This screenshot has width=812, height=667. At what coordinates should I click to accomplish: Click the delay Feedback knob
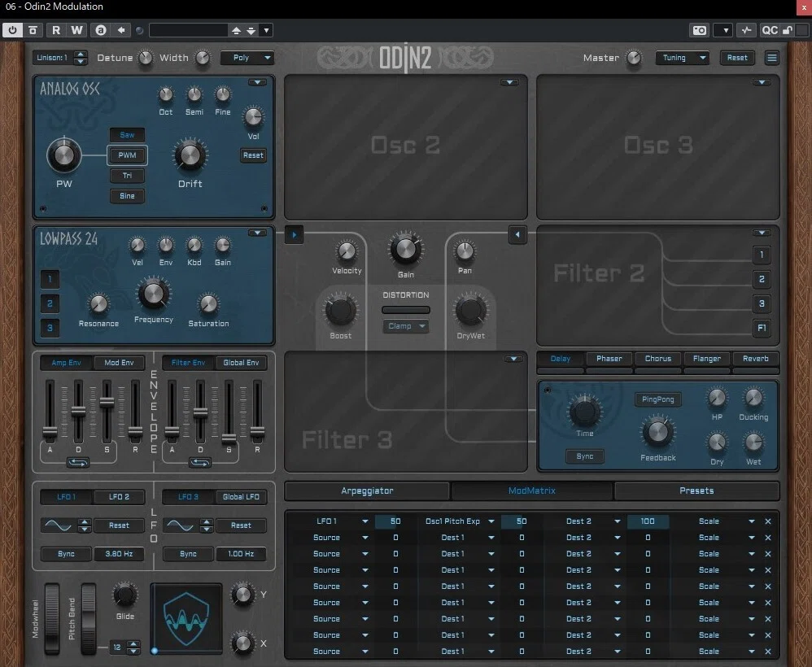pos(657,431)
